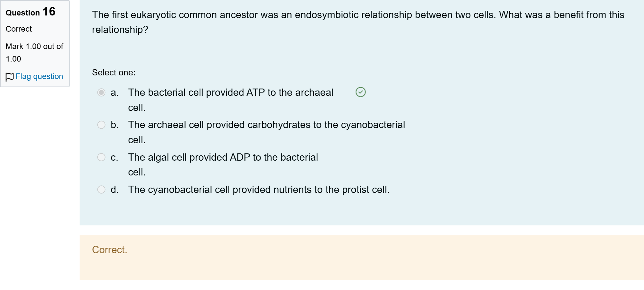644x290 pixels.
Task: Click the option letter b. label
Action: click(114, 125)
